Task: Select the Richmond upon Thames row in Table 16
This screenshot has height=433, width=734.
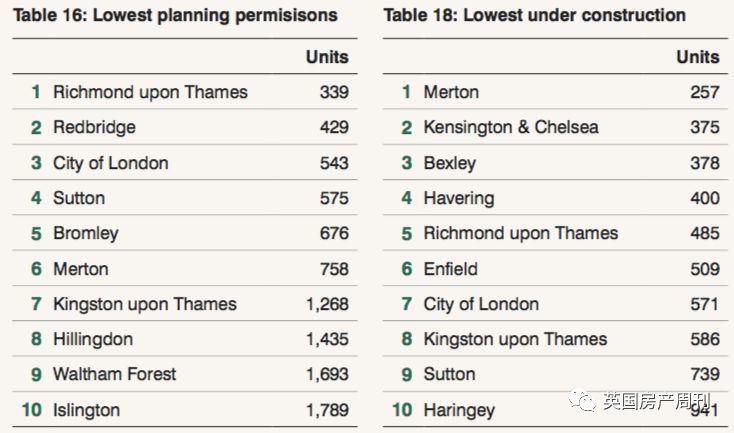Action: (185, 92)
